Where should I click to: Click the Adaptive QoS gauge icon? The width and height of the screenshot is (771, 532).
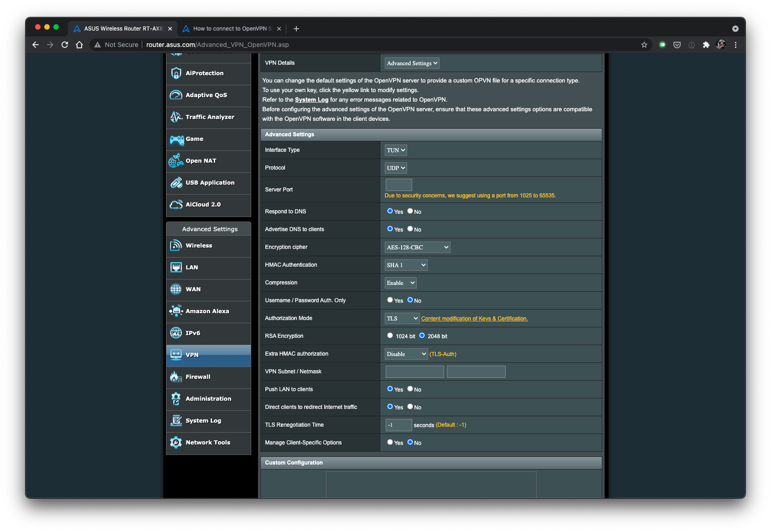click(176, 95)
